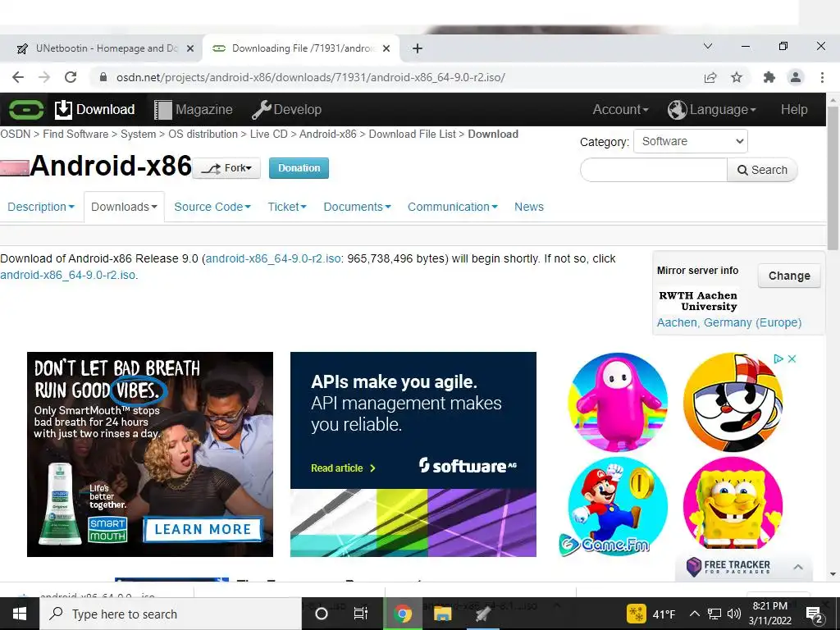This screenshot has width=840, height=630.
Task: Click the Search button
Action: point(762,171)
